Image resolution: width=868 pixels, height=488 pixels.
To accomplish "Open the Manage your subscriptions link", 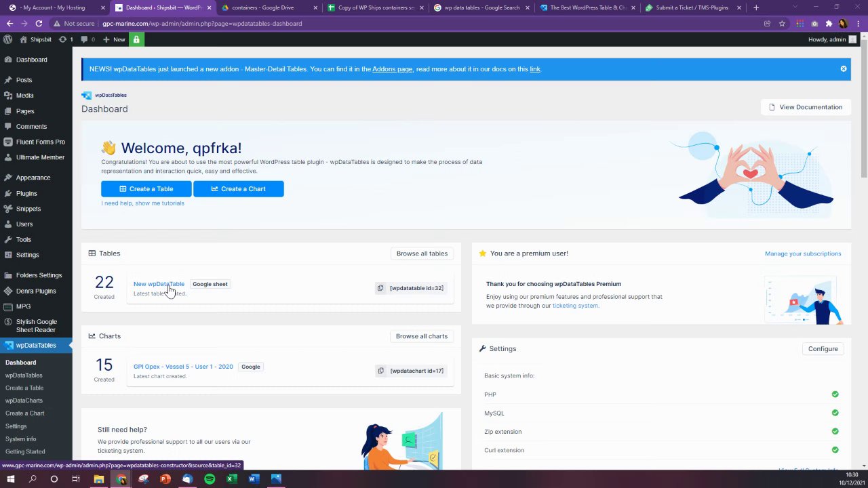I will tap(803, 253).
